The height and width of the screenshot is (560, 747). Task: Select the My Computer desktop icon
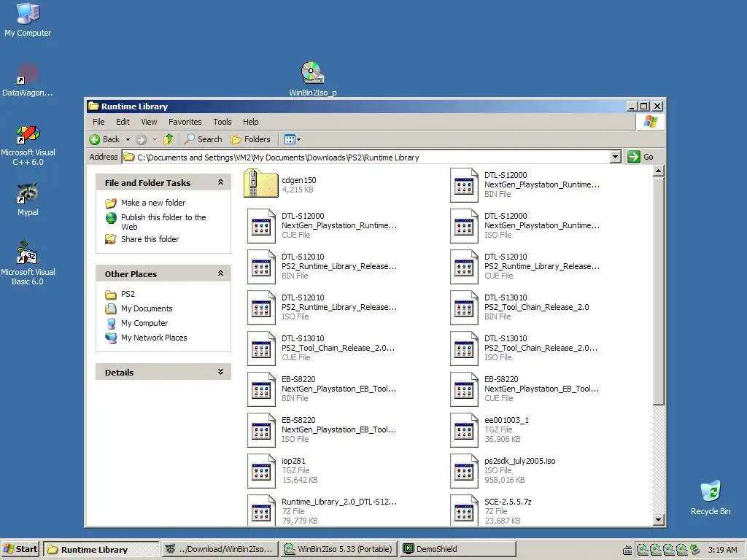[x=28, y=20]
